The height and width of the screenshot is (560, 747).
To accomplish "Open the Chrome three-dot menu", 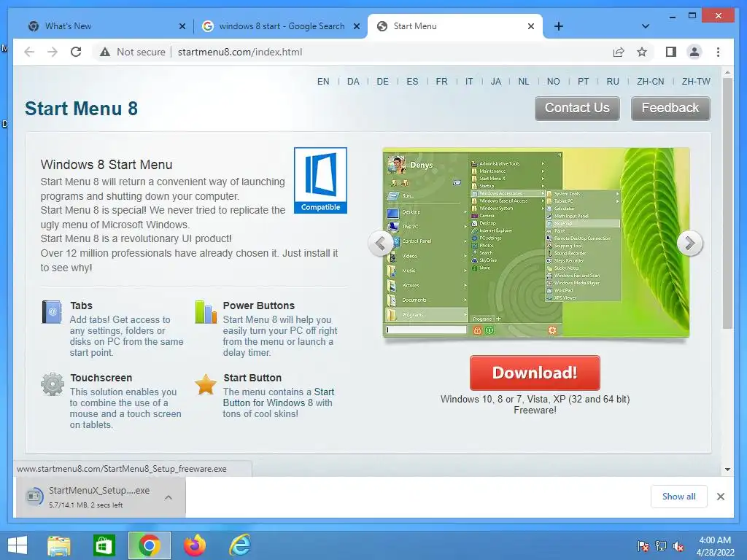I will click(718, 52).
